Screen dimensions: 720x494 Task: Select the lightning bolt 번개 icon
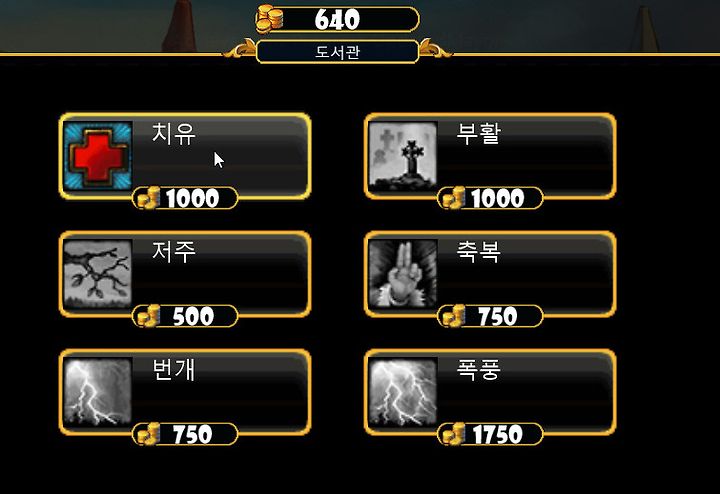[98, 392]
